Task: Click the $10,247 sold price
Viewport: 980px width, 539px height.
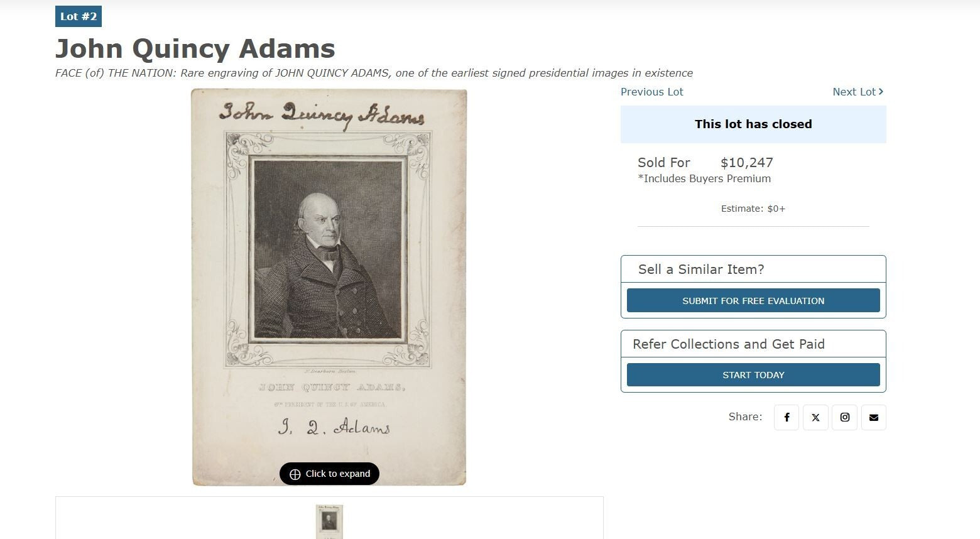Action: click(x=746, y=163)
